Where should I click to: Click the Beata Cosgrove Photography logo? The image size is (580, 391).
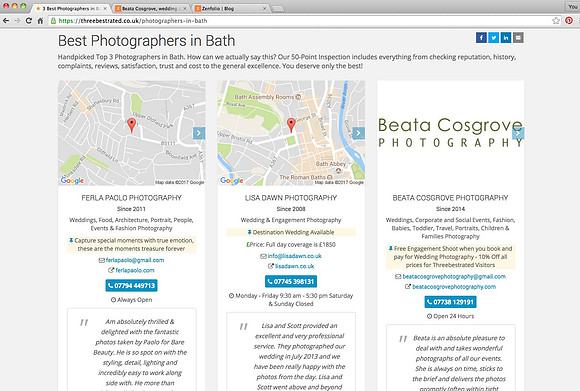(x=450, y=132)
